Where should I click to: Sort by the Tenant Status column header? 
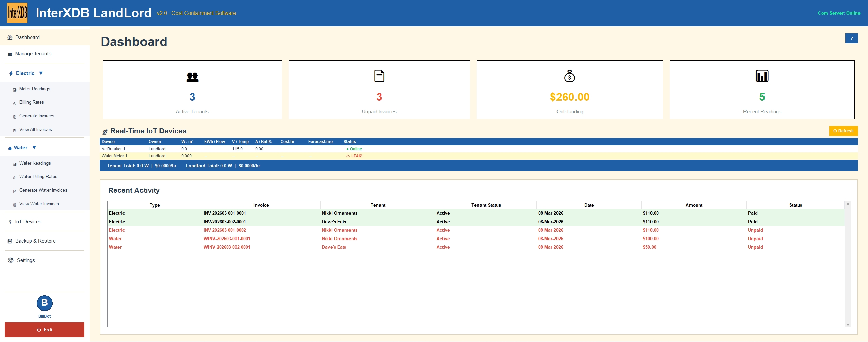pos(486,205)
